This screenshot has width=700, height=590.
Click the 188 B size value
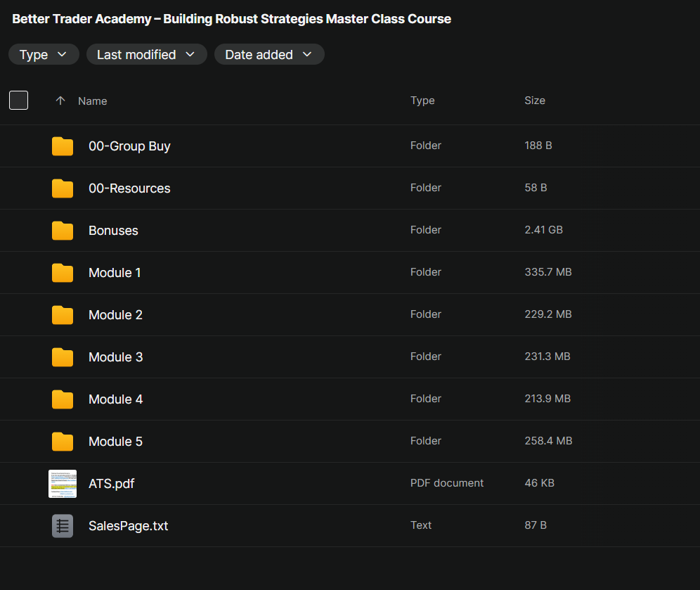[x=538, y=145]
